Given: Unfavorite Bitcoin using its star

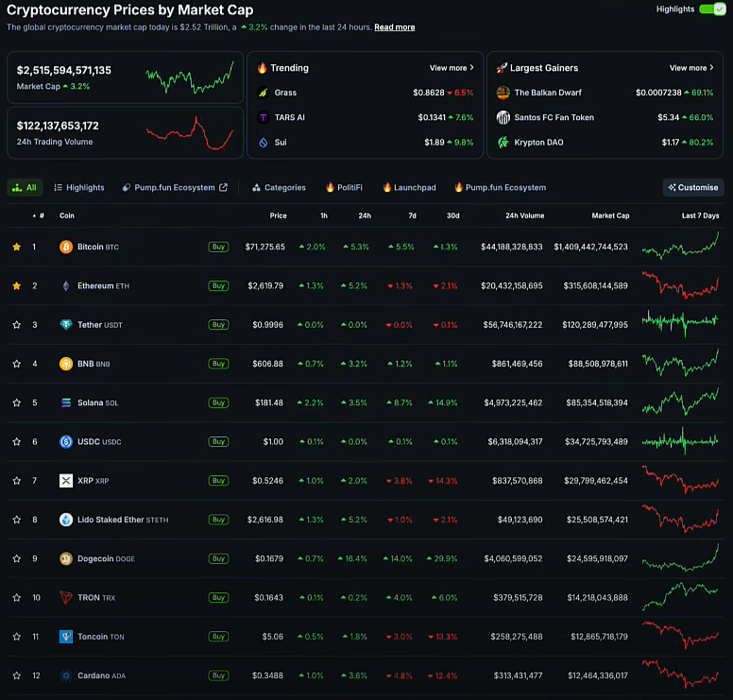Looking at the screenshot, I should [17, 247].
